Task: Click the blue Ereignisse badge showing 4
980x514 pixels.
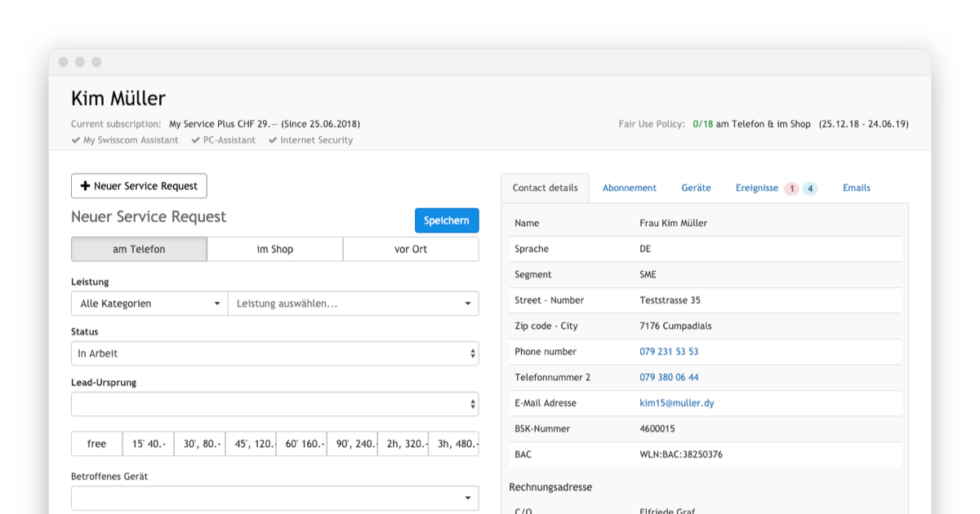Action: [x=809, y=188]
